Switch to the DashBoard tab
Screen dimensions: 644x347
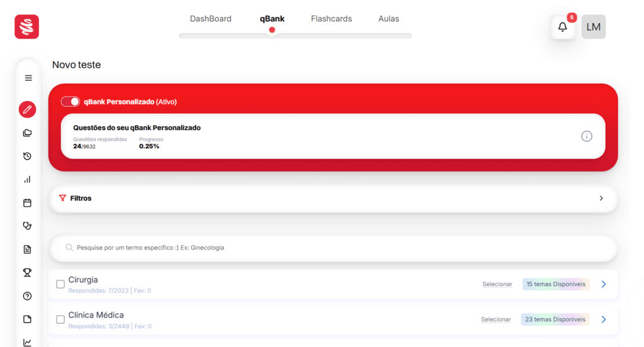pyautogui.click(x=211, y=19)
